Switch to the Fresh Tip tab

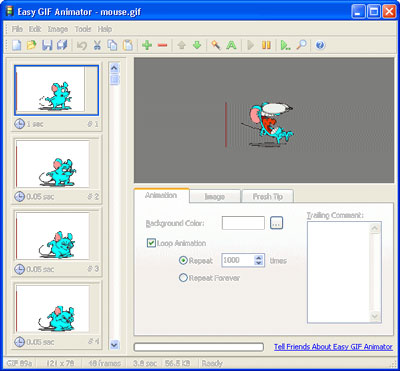click(268, 197)
